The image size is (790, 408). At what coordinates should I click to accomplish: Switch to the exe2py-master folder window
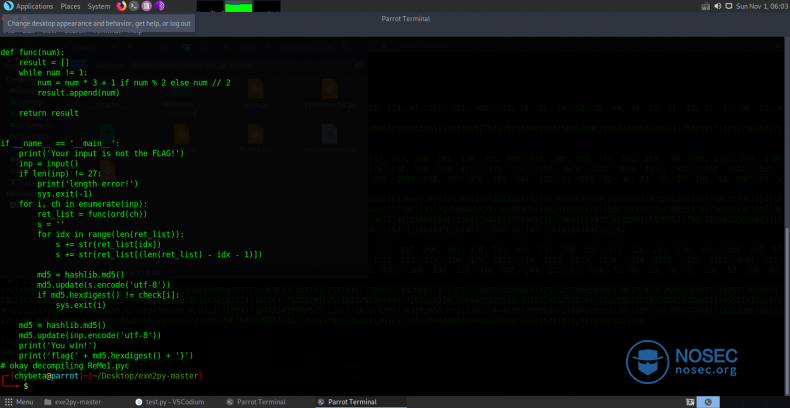tap(73, 402)
